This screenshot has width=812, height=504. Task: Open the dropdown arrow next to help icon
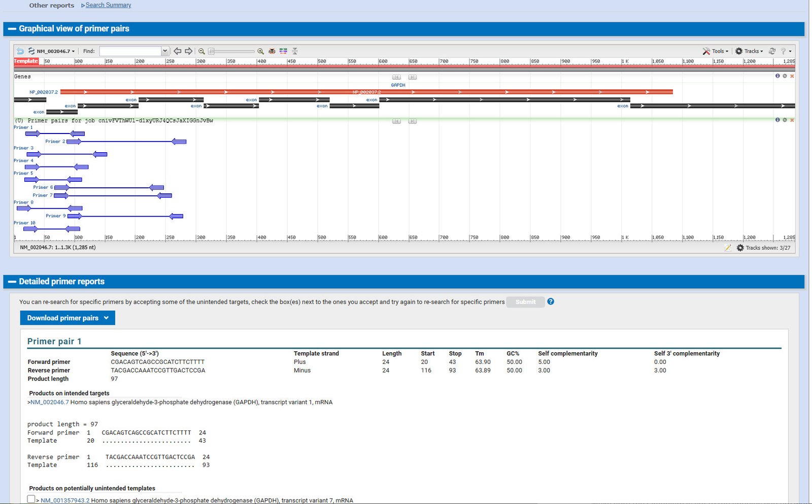[x=790, y=51]
